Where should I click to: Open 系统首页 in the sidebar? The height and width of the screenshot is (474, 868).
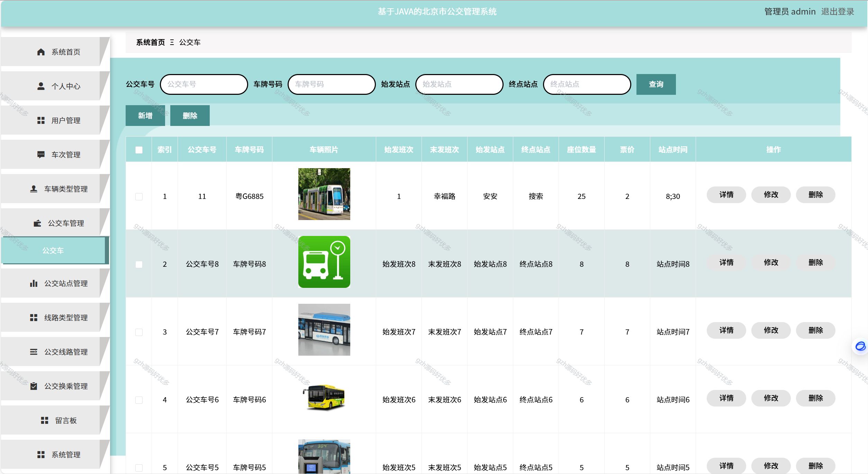55,52
